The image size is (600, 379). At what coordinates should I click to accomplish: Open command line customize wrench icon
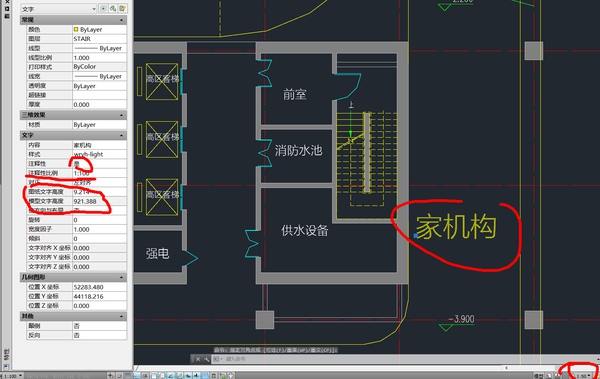[206, 359]
